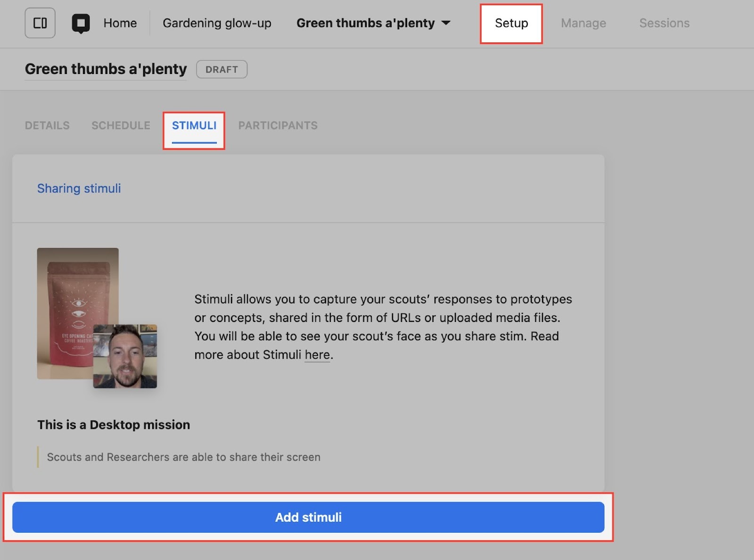Viewport: 754px width, 560px height.
Task: Expand the caret beside Green thumbs a'plenty
Action: pos(446,23)
